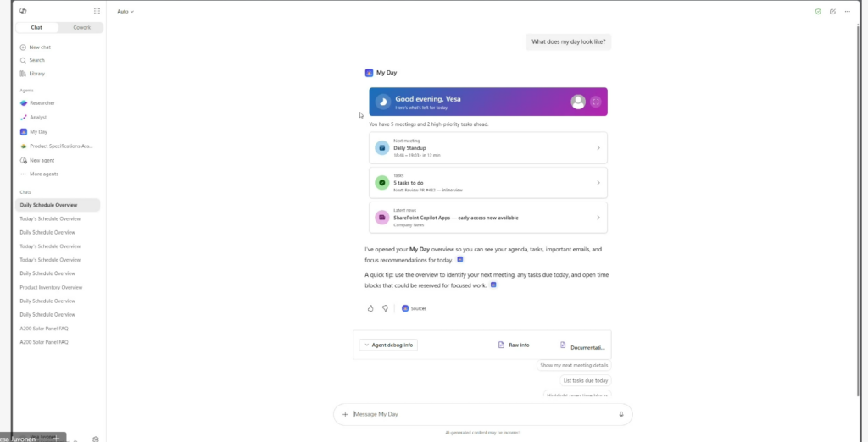The image size is (868, 442).
Task: Click the purple latest news icon
Action: [x=382, y=218]
